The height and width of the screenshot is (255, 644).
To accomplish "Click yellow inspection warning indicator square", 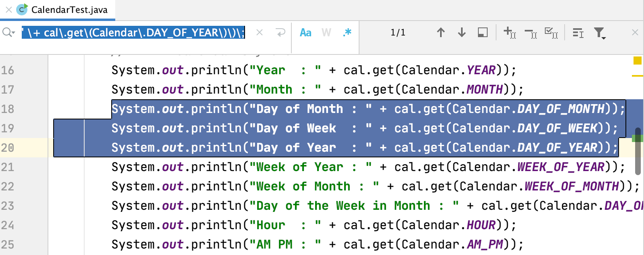I will [637, 61].
